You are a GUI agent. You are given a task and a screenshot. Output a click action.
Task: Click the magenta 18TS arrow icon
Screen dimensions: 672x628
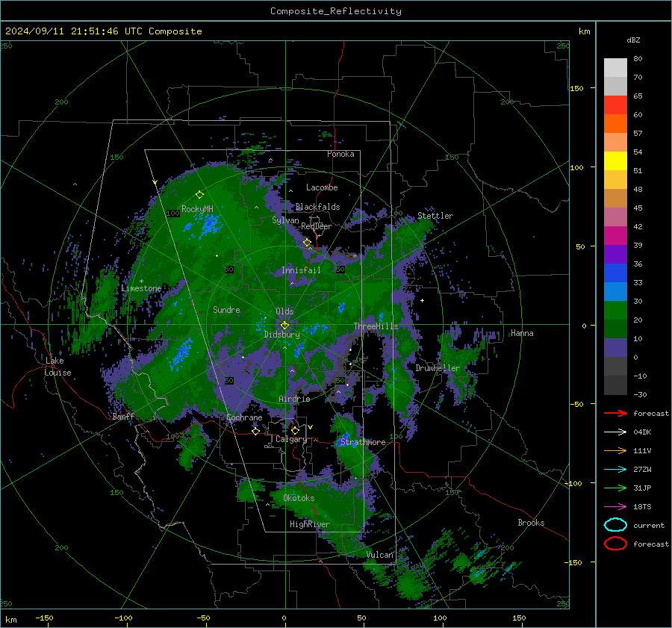615,507
